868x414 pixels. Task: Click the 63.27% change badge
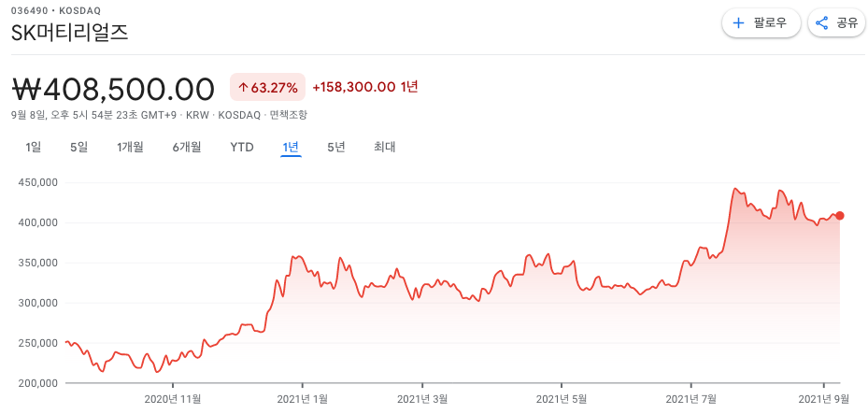pos(268,87)
